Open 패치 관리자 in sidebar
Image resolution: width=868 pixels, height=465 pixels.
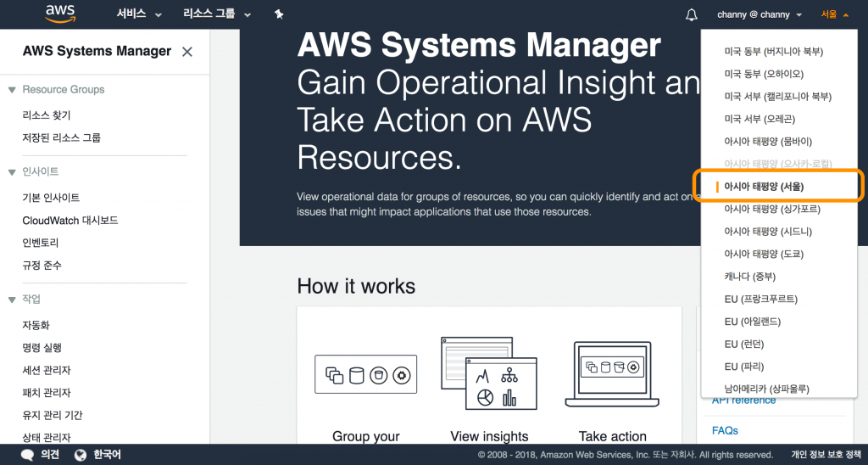click(x=47, y=392)
